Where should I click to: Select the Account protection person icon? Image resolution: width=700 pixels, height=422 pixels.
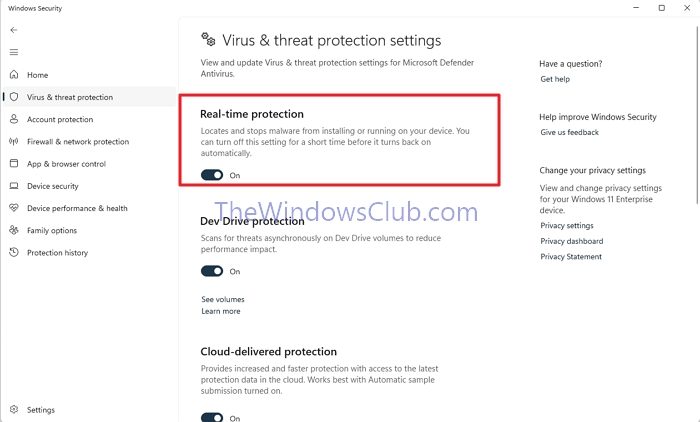point(14,119)
